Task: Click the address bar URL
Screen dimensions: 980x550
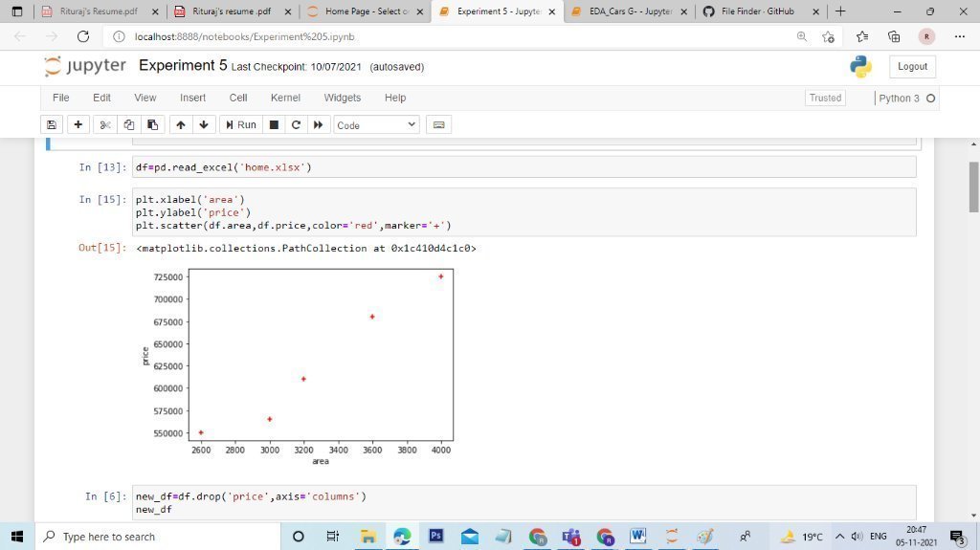Action: (x=244, y=37)
